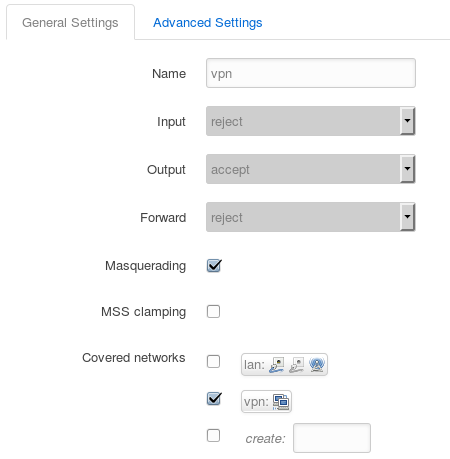Open the Forward policy dropdown
Image resolution: width=450 pixels, height=459 pixels.
(311, 217)
